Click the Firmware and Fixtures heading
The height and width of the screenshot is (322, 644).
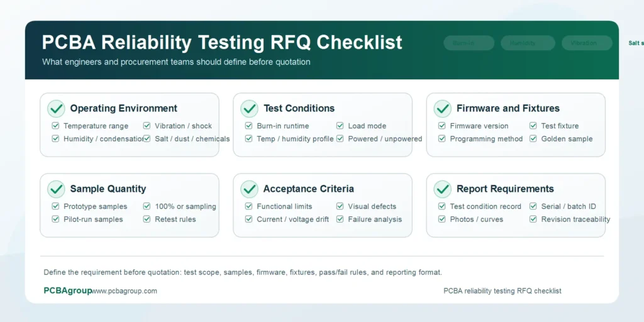pos(508,108)
